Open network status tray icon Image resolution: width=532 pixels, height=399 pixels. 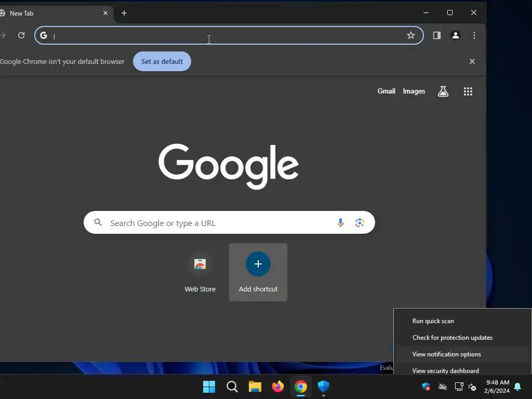click(459, 387)
